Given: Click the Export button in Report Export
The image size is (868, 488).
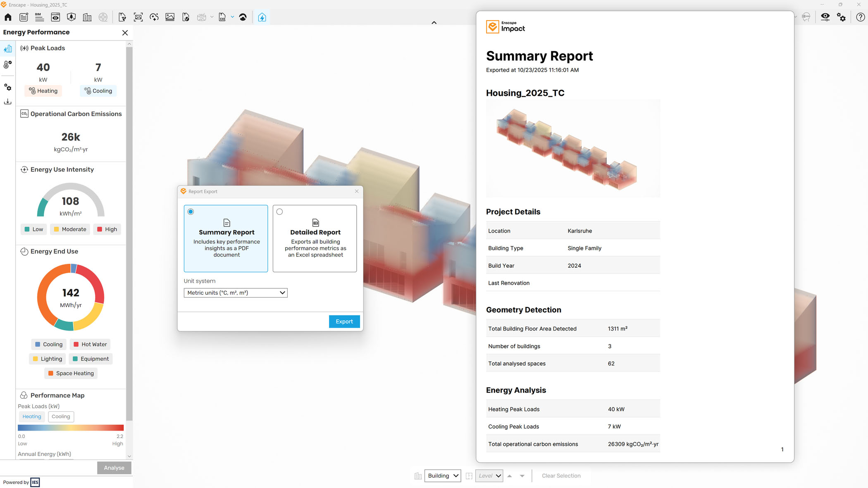Looking at the screenshot, I should point(344,321).
